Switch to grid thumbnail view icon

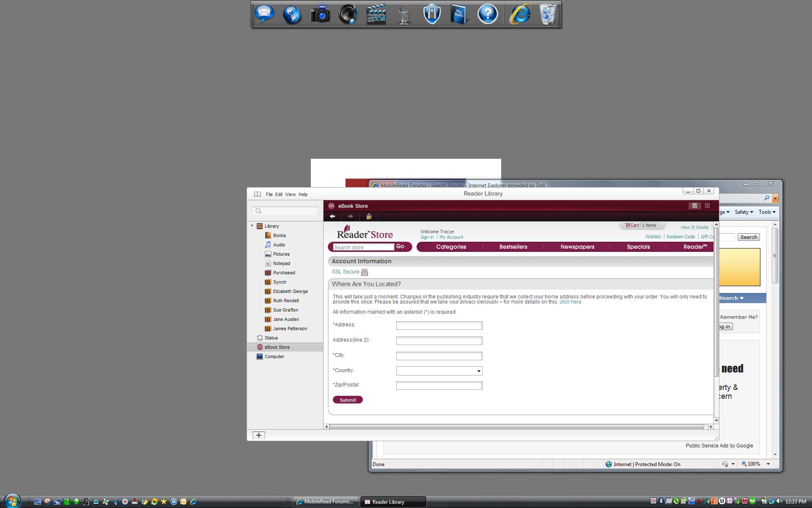707,206
